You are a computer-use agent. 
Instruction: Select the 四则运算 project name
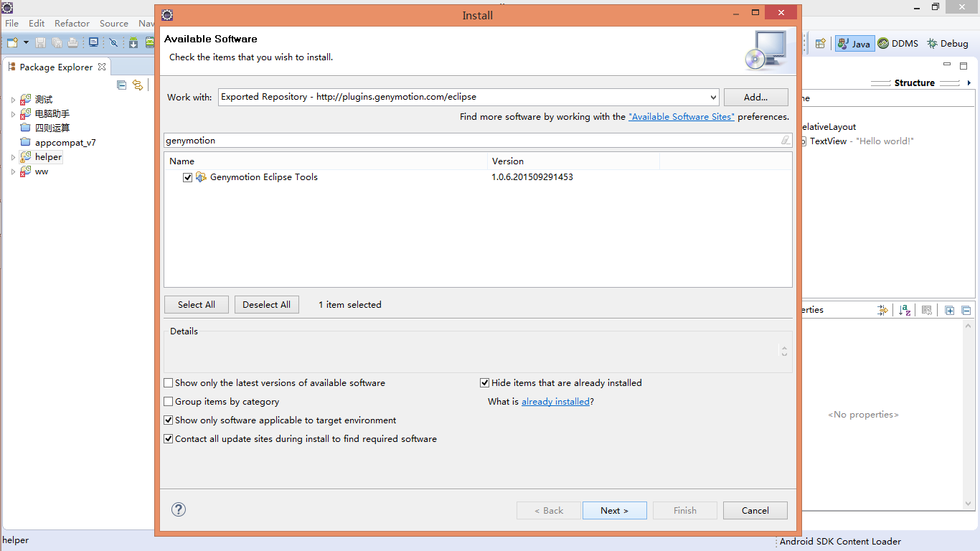point(52,128)
